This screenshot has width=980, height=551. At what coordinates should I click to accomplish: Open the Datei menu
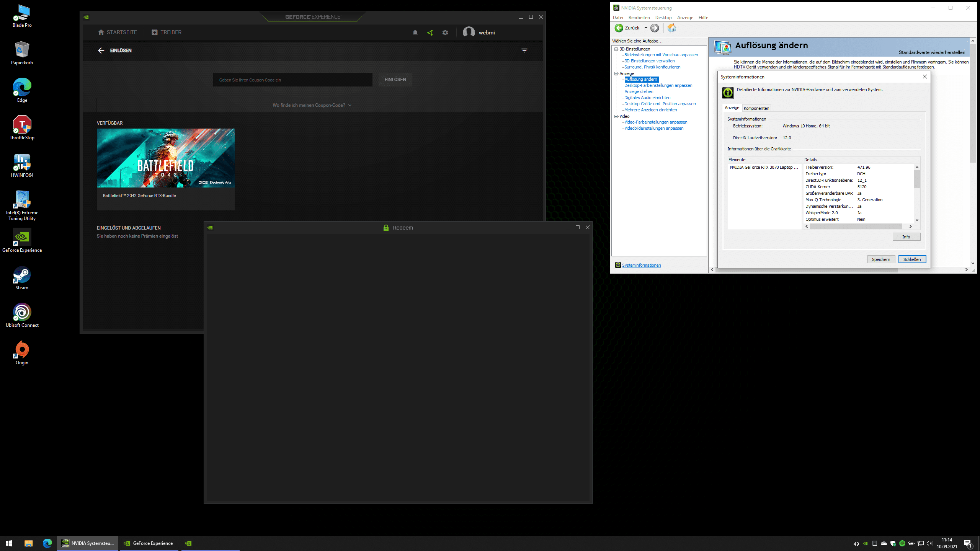[x=618, y=18]
